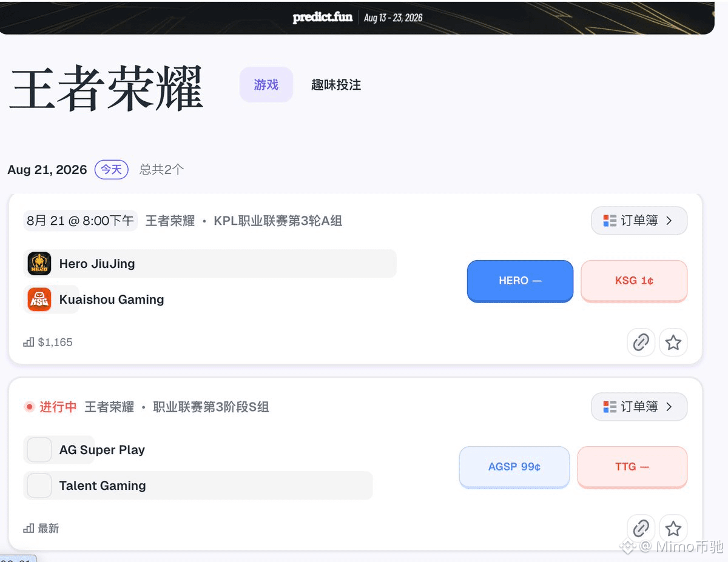Click the $1,165 volume value
The width and height of the screenshot is (728, 562).
pos(55,343)
